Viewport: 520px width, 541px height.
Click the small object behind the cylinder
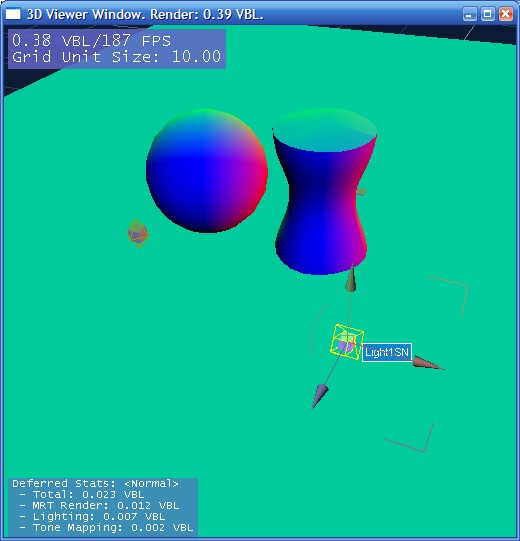pos(361,192)
